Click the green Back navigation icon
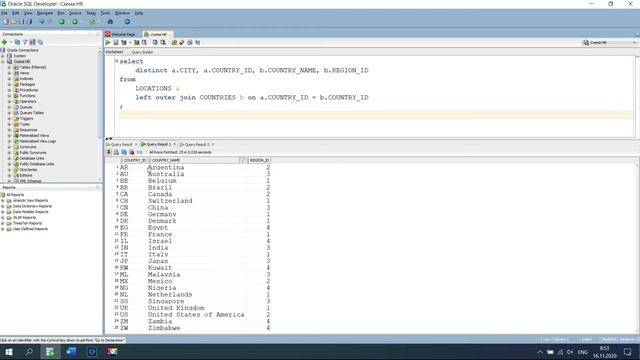The height and width of the screenshot is (360, 640). coord(62,22)
